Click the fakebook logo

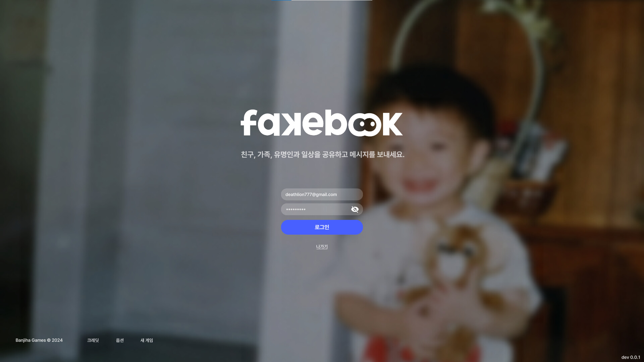(322, 123)
